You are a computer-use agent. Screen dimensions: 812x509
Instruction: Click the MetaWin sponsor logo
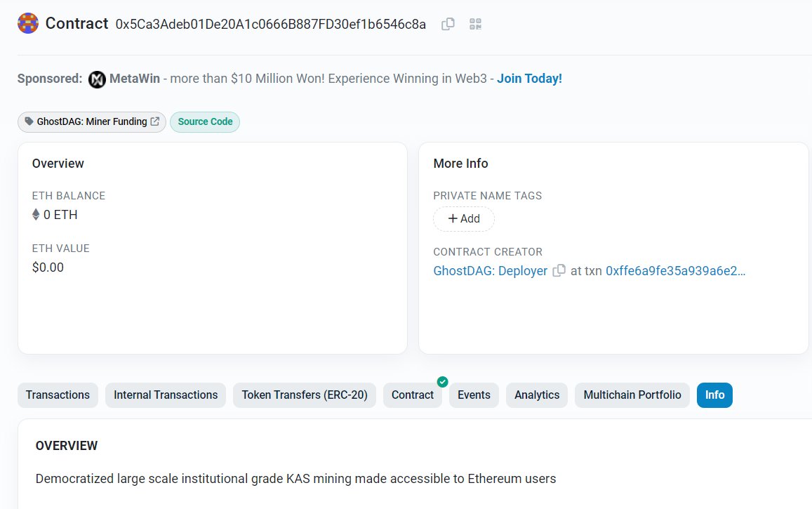click(x=97, y=79)
